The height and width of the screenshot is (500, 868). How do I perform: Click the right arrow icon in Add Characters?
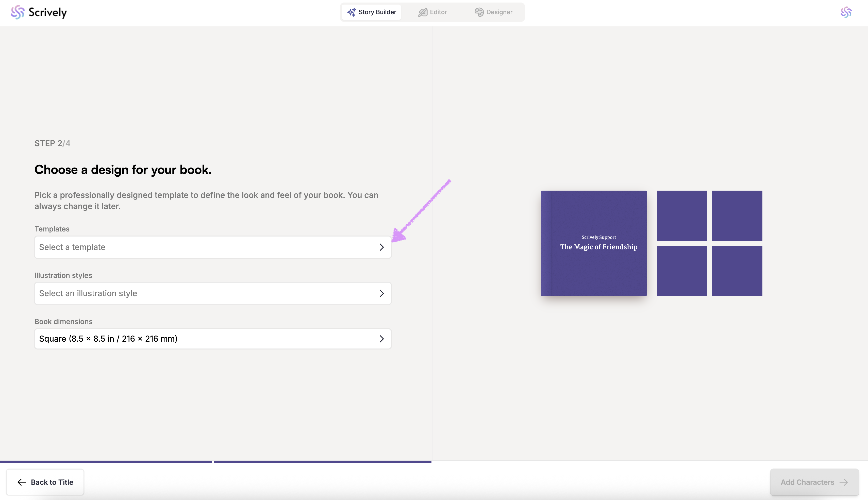(844, 482)
